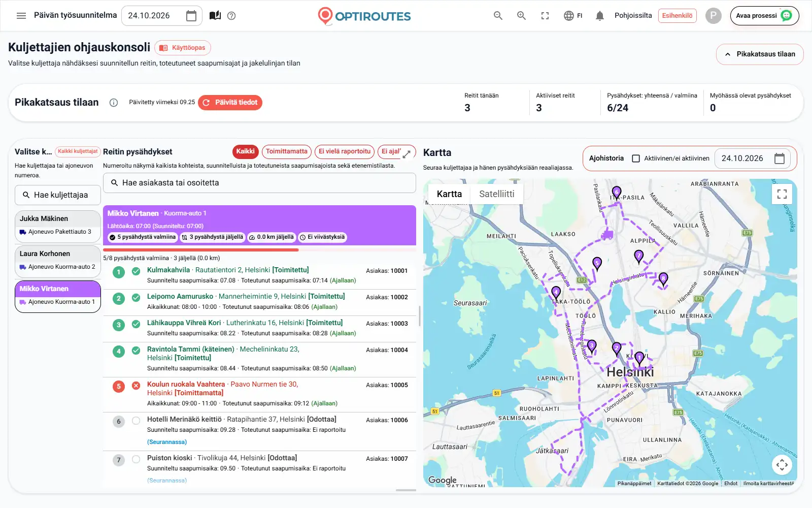The width and height of the screenshot is (812, 508).
Task: Filter stops by Kaikki
Action: click(x=245, y=151)
